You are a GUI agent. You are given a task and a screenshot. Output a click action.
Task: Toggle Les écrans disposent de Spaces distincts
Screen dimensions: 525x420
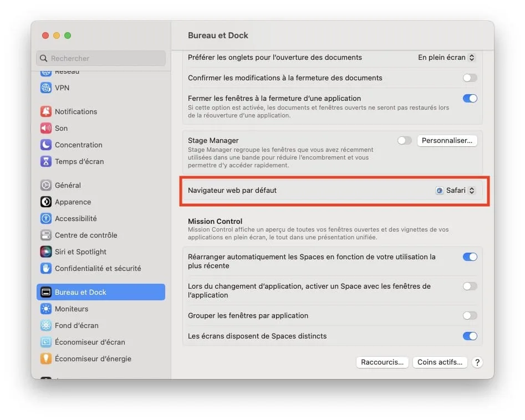470,336
